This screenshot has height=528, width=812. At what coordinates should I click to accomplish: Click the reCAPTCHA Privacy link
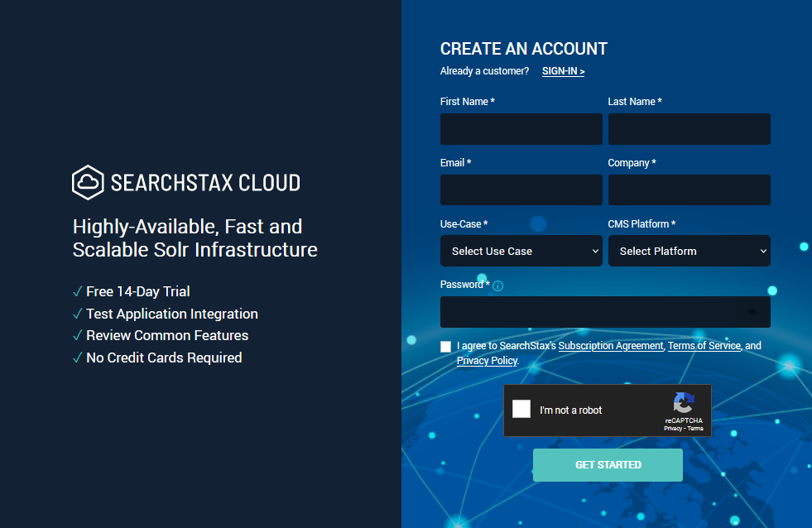pyautogui.click(x=673, y=429)
